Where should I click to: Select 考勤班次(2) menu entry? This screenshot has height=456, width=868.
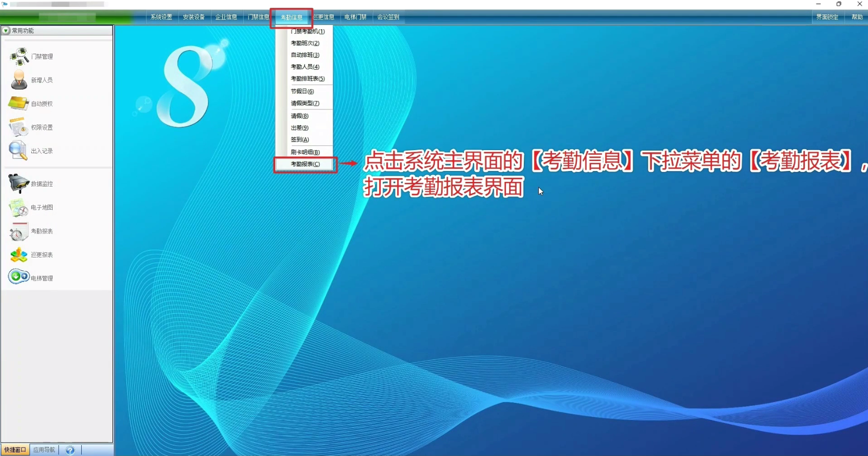pyautogui.click(x=305, y=43)
